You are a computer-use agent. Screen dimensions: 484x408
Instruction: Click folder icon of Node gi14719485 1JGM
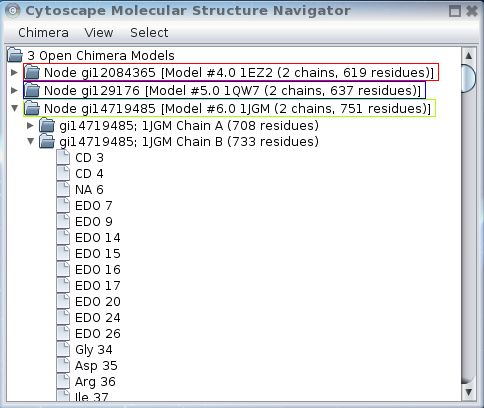(32, 108)
